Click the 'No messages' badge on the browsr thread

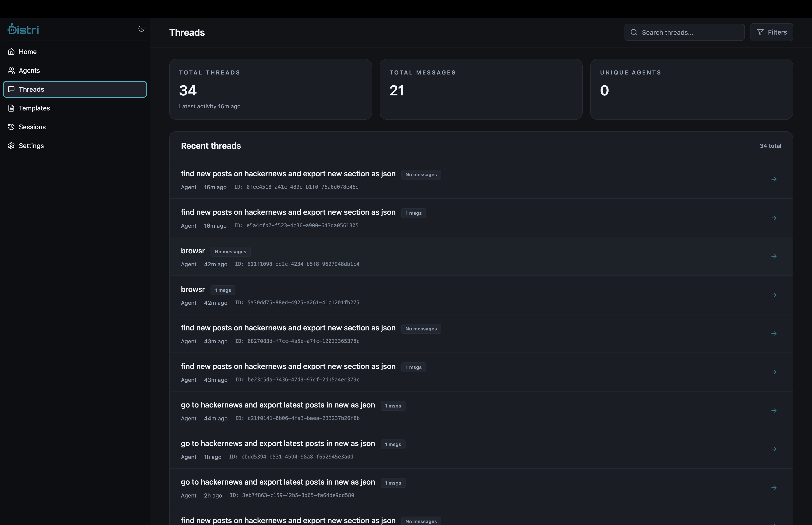tap(230, 251)
